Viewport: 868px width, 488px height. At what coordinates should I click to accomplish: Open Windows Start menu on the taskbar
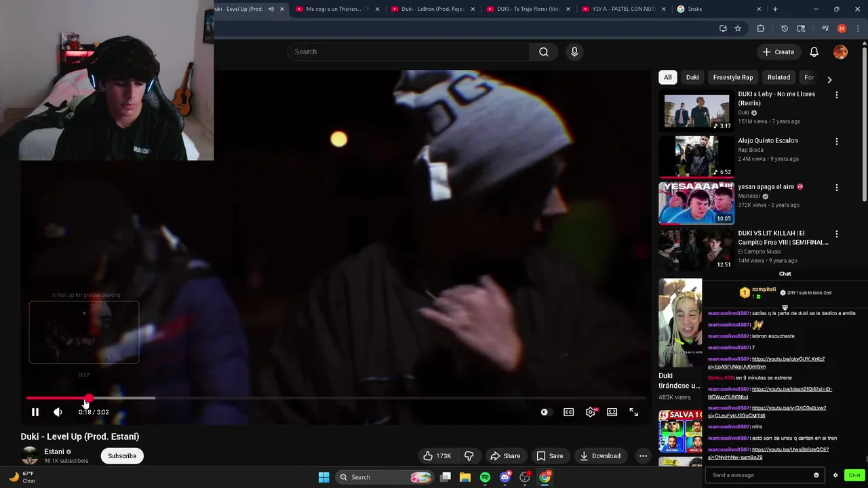tap(324, 477)
